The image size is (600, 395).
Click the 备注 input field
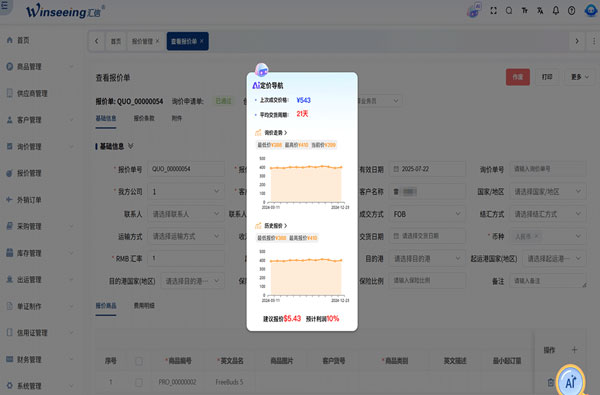tap(548, 281)
